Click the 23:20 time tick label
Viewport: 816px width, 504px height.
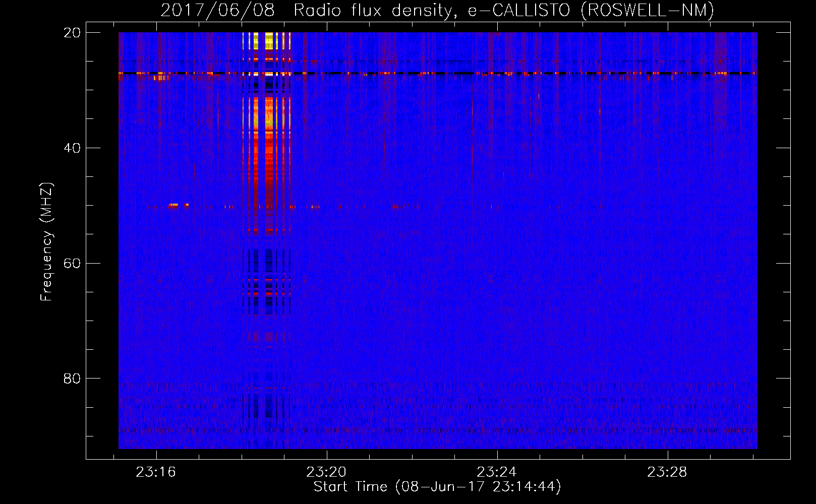326,472
